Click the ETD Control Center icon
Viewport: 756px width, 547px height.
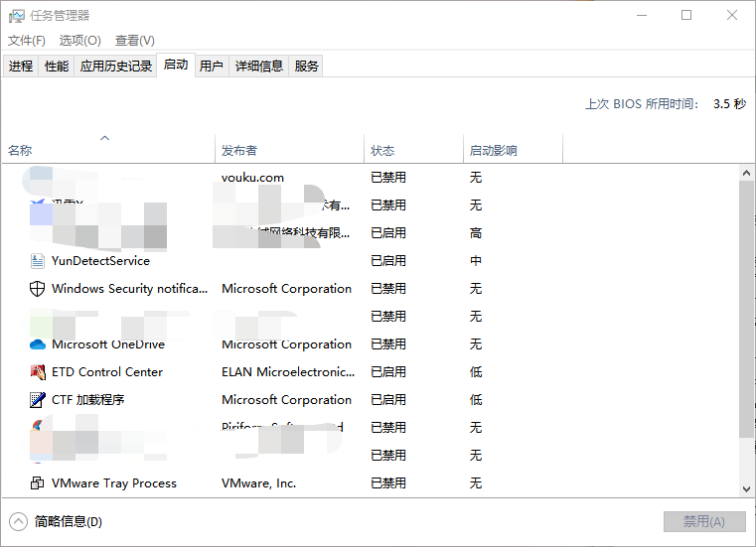click(x=38, y=372)
